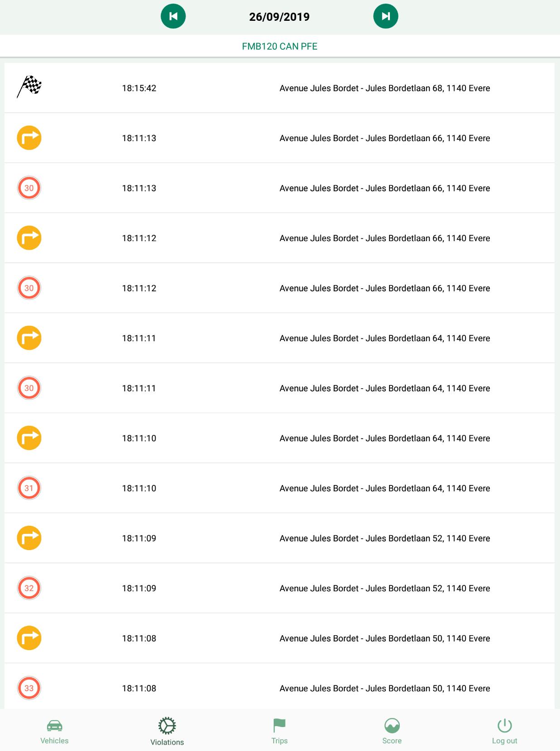
Task: Select the 18:11:10 turn event address
Action: coord(385,438)
